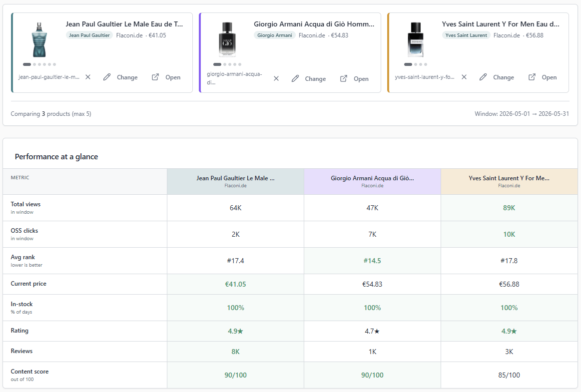Click yves-saint-laurent-y-fo... slug text

coord(425,77)
